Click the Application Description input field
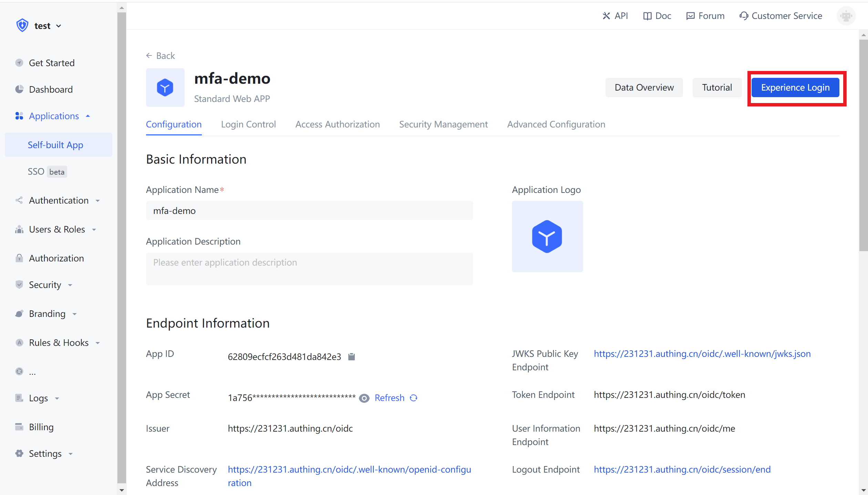Screen dimensions: 868x495 tap(309, 269)
